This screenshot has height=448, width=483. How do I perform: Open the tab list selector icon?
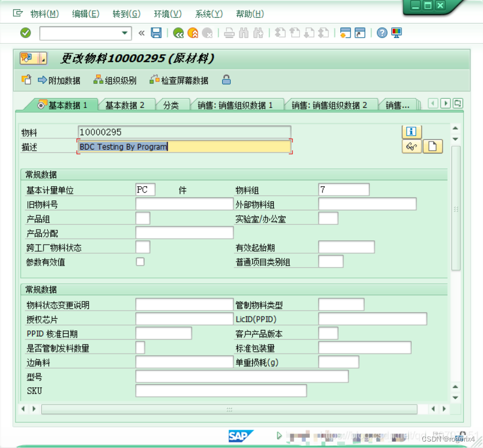(458, 103)
